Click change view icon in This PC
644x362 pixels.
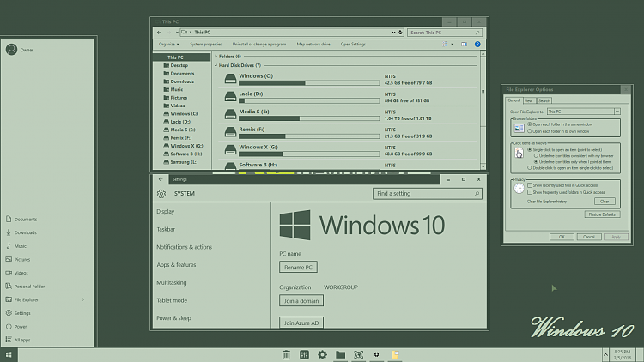[x=445, y=44]
